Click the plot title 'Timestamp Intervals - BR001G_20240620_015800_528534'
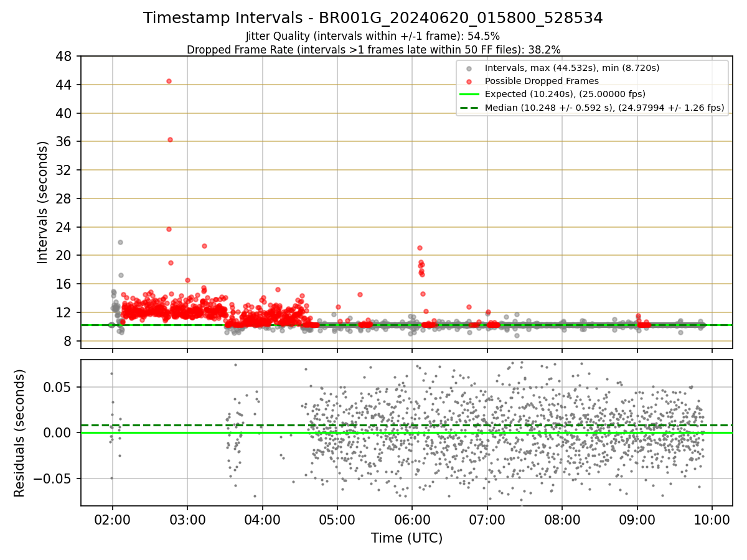 pyautogui.click(x=373, y=18)
